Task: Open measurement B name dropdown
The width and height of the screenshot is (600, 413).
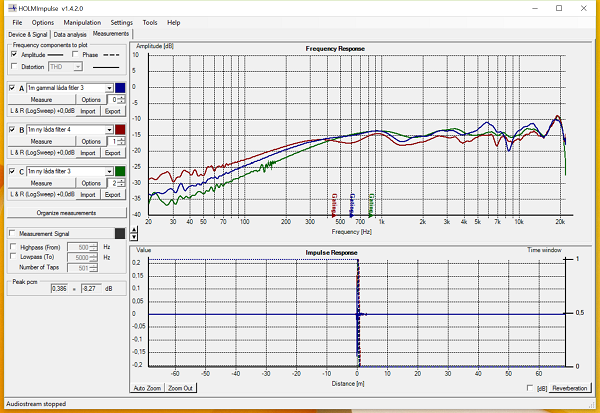Action: 109,130
